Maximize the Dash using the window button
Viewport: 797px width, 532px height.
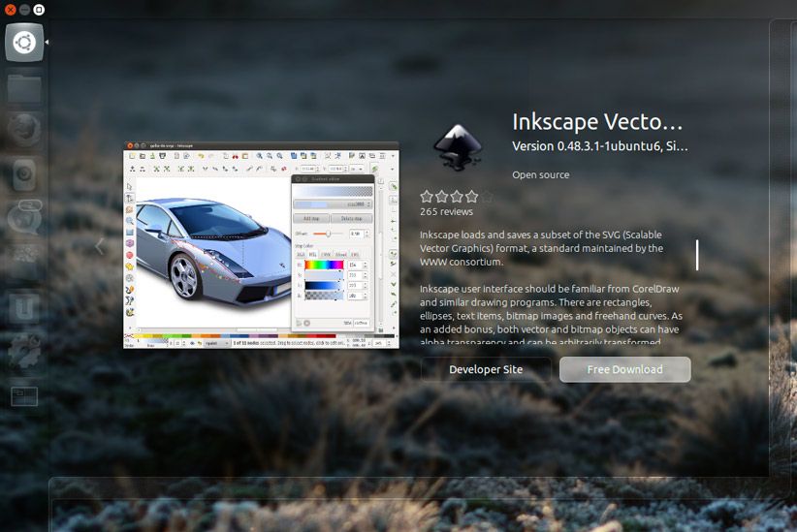39,9
